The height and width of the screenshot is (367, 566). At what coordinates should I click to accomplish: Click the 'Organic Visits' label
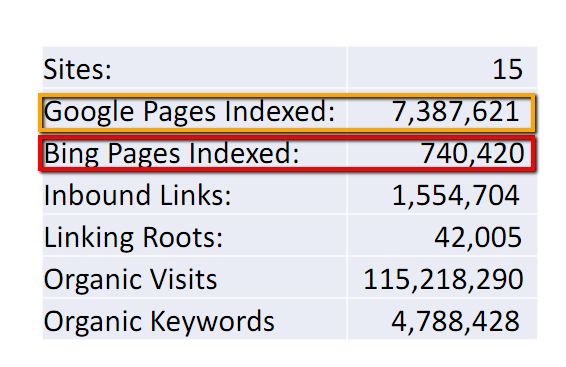(130, 280)
